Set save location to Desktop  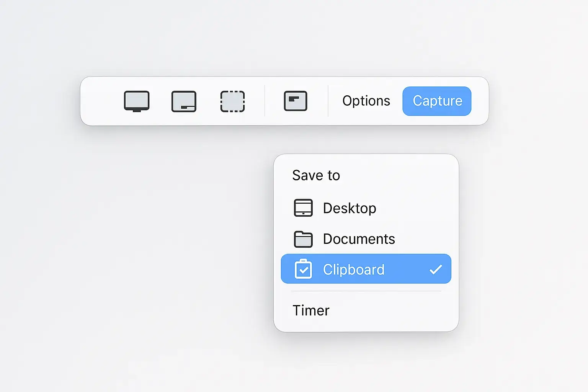point(350,208)
